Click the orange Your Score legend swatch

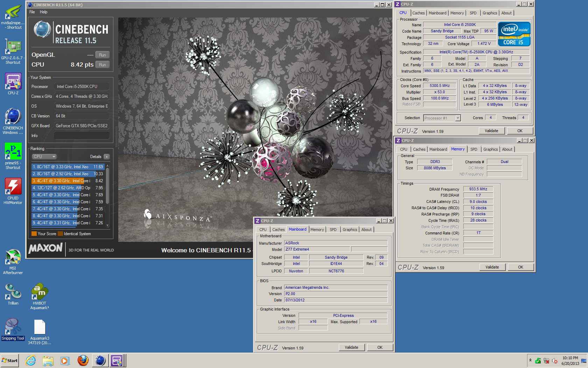[x=34, y=234]
